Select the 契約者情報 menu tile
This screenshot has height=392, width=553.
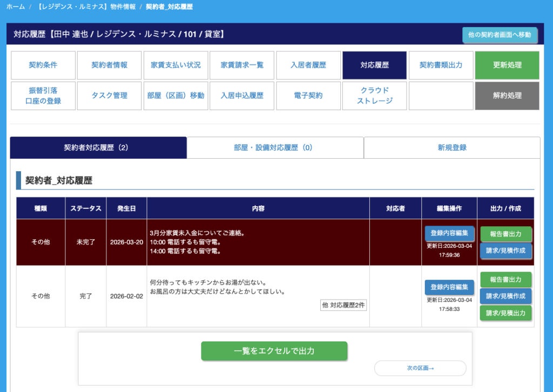pos(109,65)
